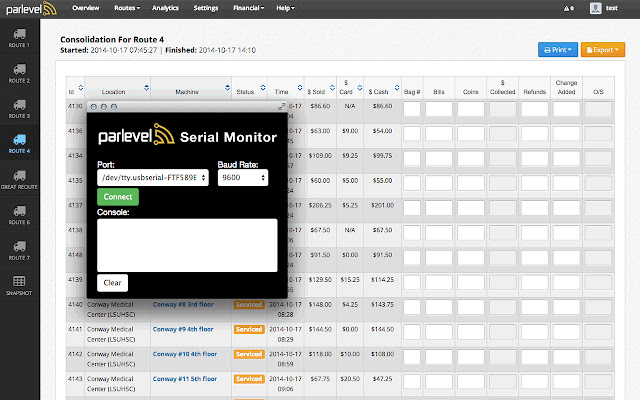Click the Parlevel logo in top bar
The image size is (640, 400).
31,8
